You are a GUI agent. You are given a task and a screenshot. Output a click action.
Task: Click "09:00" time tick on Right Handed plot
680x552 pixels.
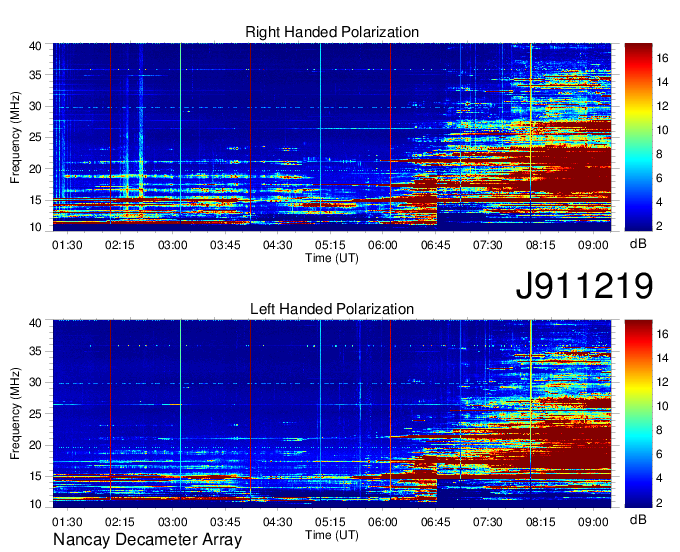pyautogui.click(x=593, y=245)
